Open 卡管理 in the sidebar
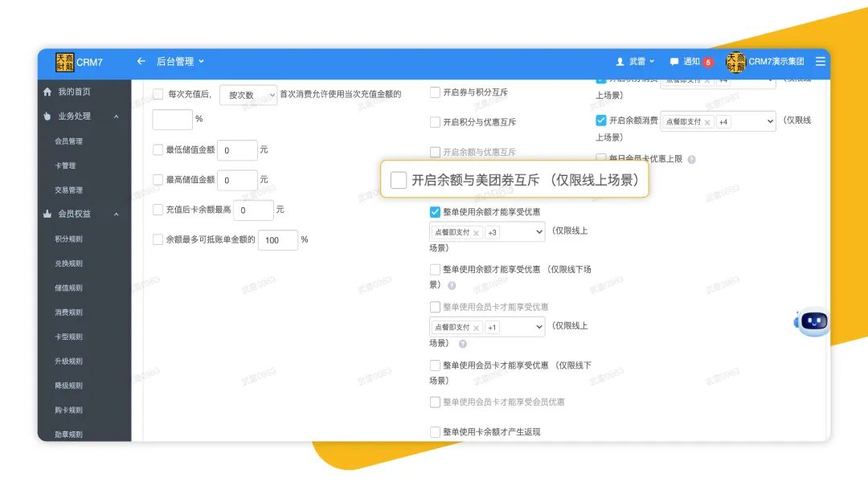This screenshot has height=490, width=868. pos(65,165)
